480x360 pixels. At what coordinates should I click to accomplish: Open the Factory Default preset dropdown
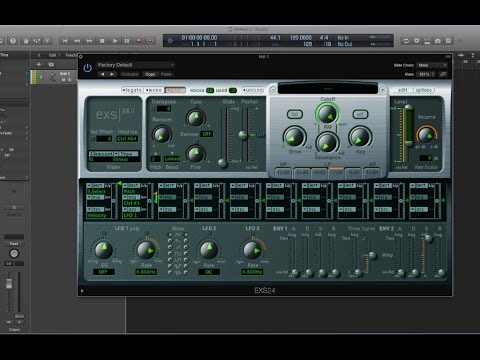tap(136, 65)
